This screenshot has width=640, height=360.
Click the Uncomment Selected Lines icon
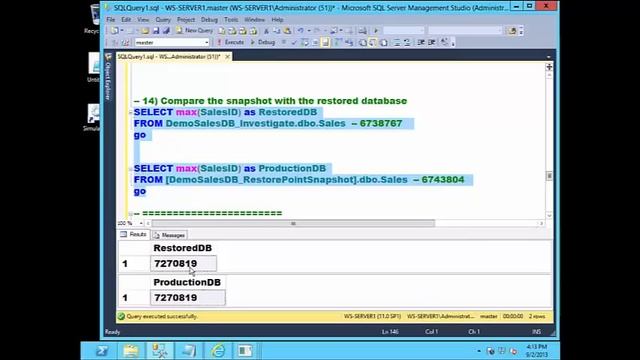[x=407, y=42]
